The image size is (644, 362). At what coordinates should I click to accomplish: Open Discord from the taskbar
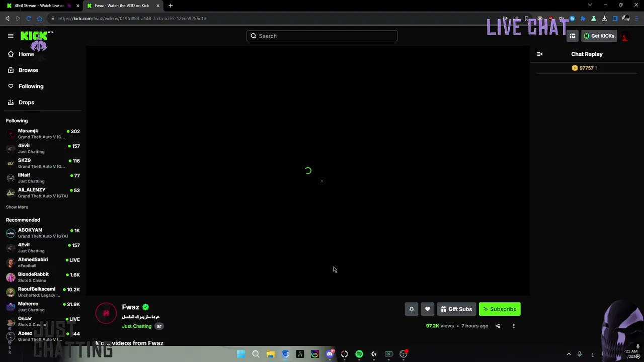coord(330,354)
